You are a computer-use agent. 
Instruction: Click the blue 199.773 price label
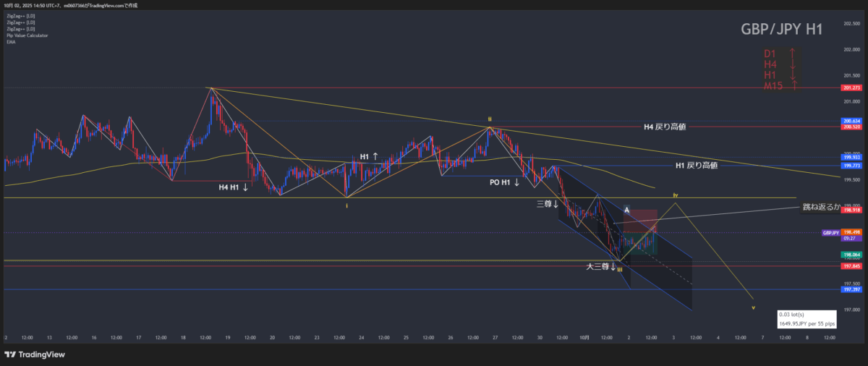[x=851, y=166]
